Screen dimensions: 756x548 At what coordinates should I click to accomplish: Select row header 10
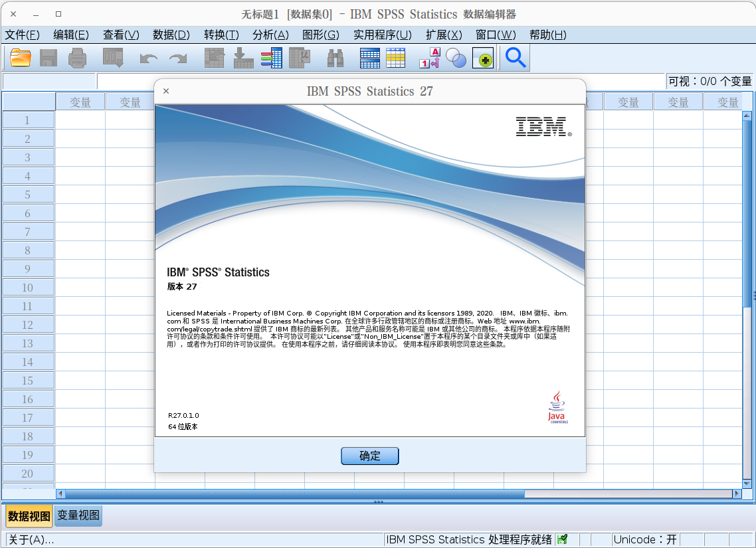(x=29, y=288)
